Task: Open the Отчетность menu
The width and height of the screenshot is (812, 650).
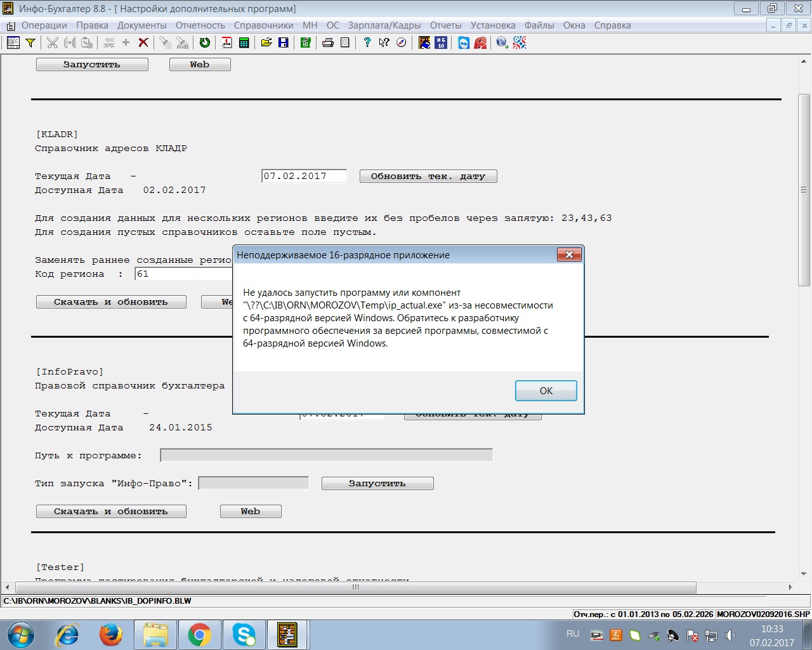Action: pyautogui.click(x=200, y=25)
